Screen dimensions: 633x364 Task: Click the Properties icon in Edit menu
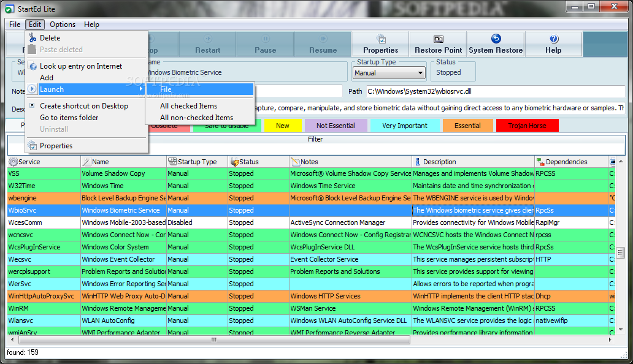pyautogui.click(x=33, y=145)
